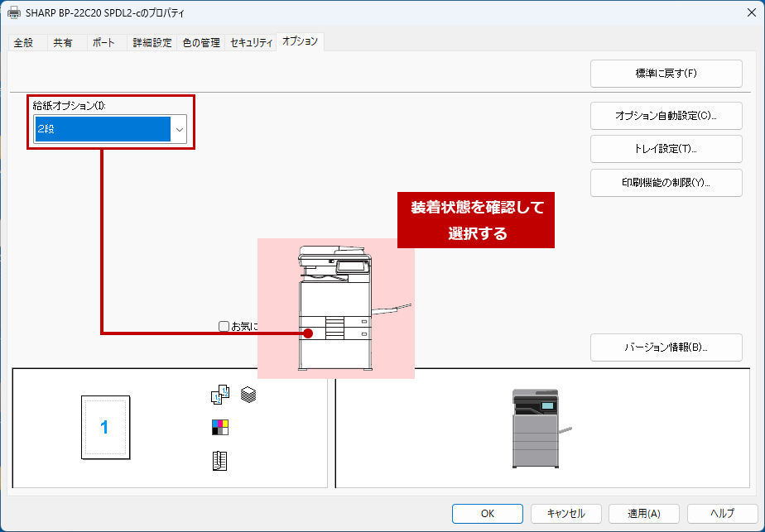765x532 pixels.
Task: Toggle the お気に checkbox
Action: point(224,327)
